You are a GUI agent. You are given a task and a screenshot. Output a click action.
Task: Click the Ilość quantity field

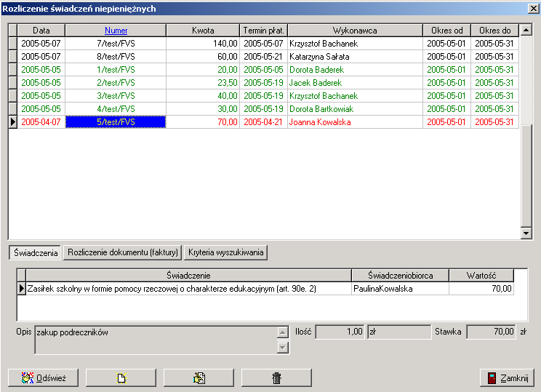point(340,332)
